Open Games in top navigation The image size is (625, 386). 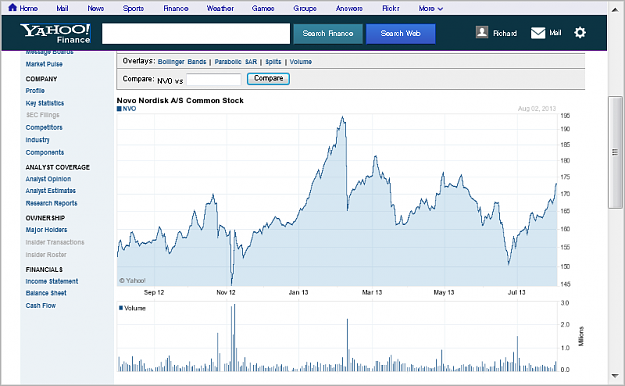pyautogui.click(x=263, y=8)
